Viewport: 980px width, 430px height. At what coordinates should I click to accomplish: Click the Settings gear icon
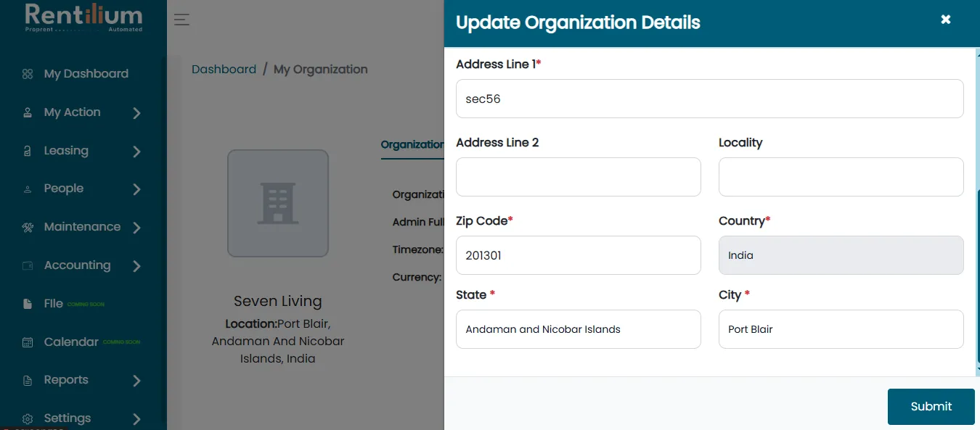(28, 419)
